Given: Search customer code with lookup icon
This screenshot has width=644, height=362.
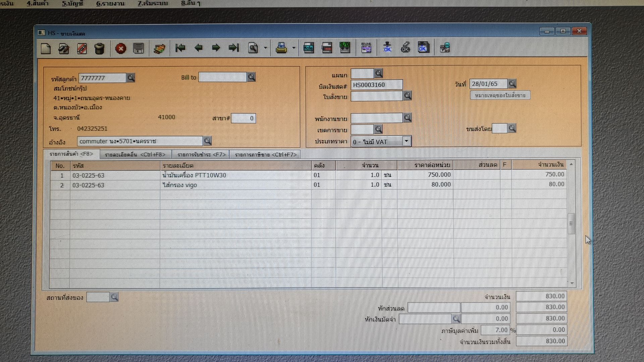Looking at the screenshot, I should click(x=131, y=78).
